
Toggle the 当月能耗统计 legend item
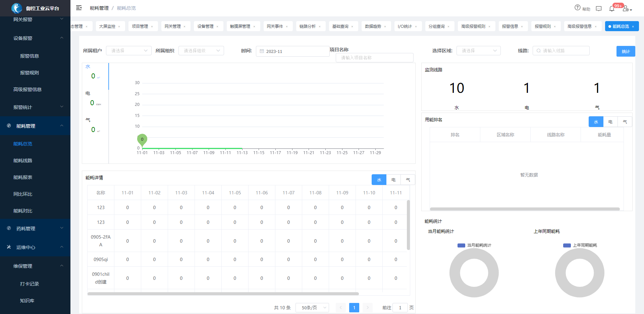pyautogui.click(x=474, y=245)
